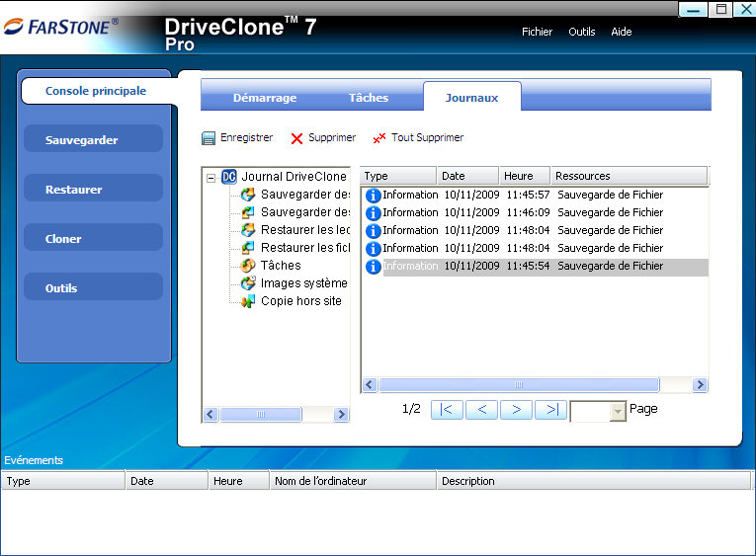Open the Cloner sidebar section
Viewport: 756px width, 556px height.
93,238
